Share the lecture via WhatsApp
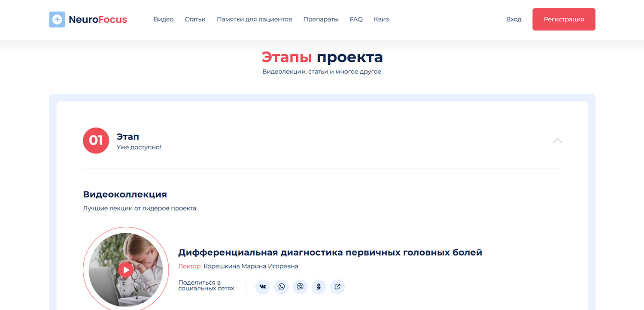The image size is (644, 310). (281, 287)
